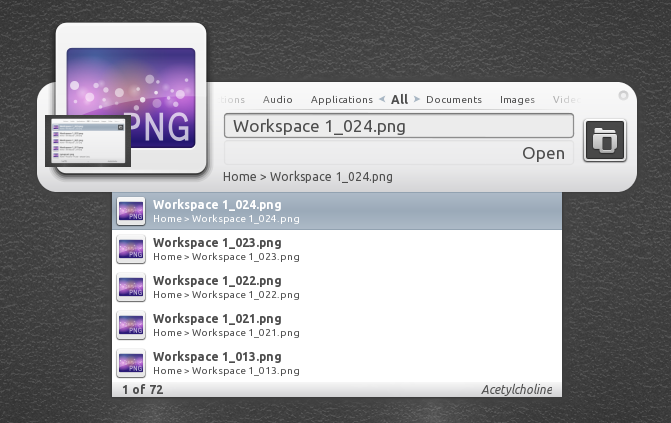The image size is (671, 423).
Task: Click the Open action field
Action: coord(399,153)
